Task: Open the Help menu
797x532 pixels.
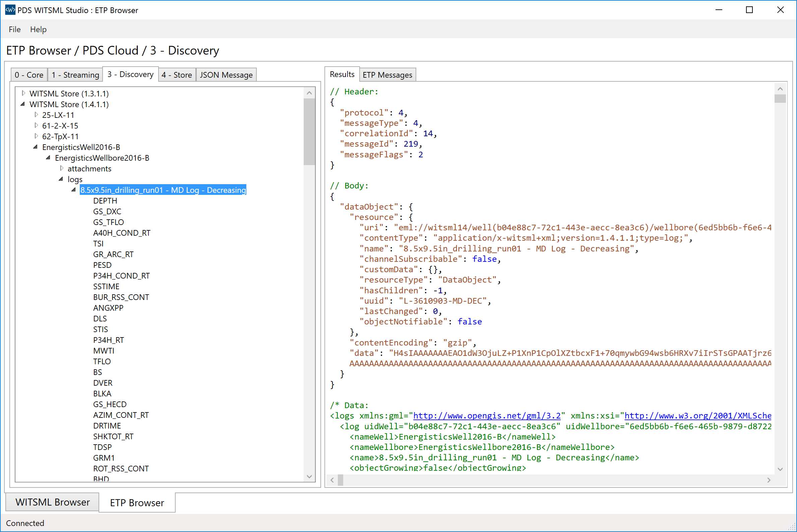Action: click(x=40, y=29)
